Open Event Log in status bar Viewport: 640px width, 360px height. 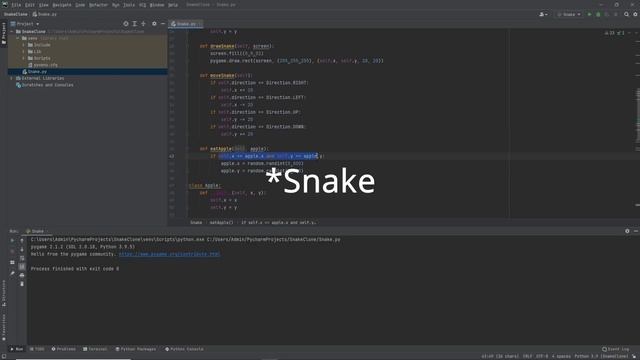(x=616, y=349)
